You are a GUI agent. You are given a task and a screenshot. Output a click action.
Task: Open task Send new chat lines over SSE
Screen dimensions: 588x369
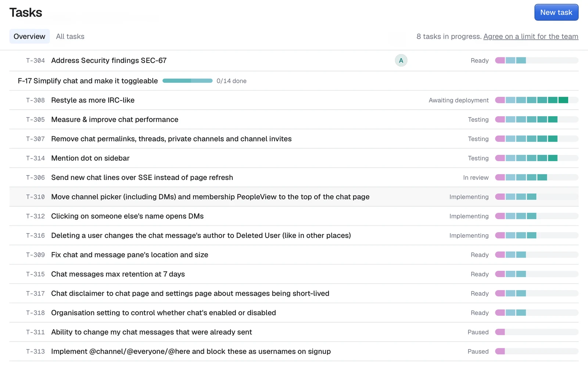pyautogui.click(x=142, y=177)
